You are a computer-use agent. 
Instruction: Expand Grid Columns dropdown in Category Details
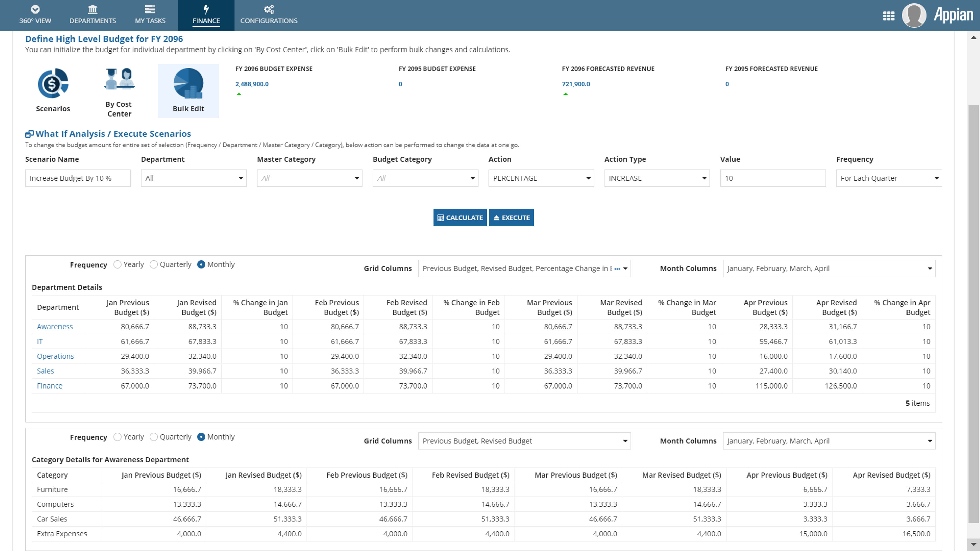coord(524,441)
